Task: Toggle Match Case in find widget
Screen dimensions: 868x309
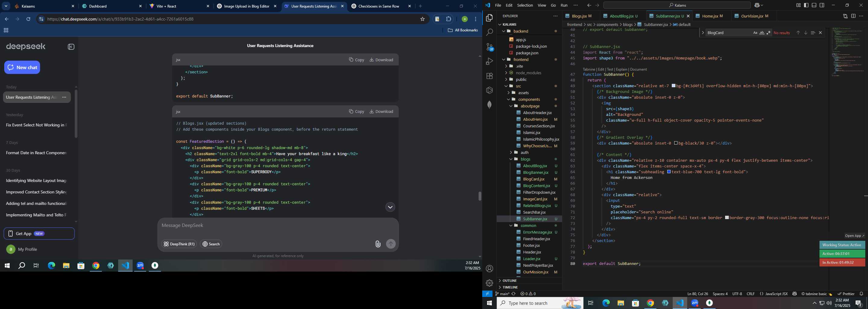Action: 755,33
